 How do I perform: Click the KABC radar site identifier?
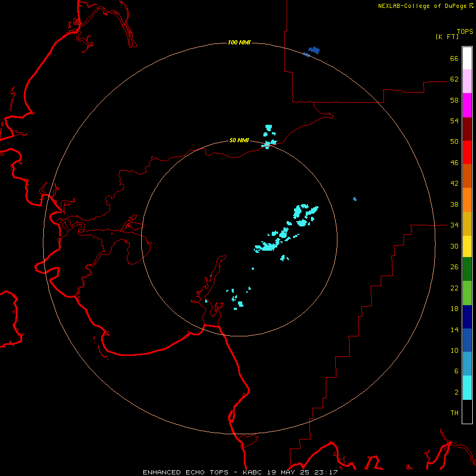pyautogui.click(x=253, y=472)
